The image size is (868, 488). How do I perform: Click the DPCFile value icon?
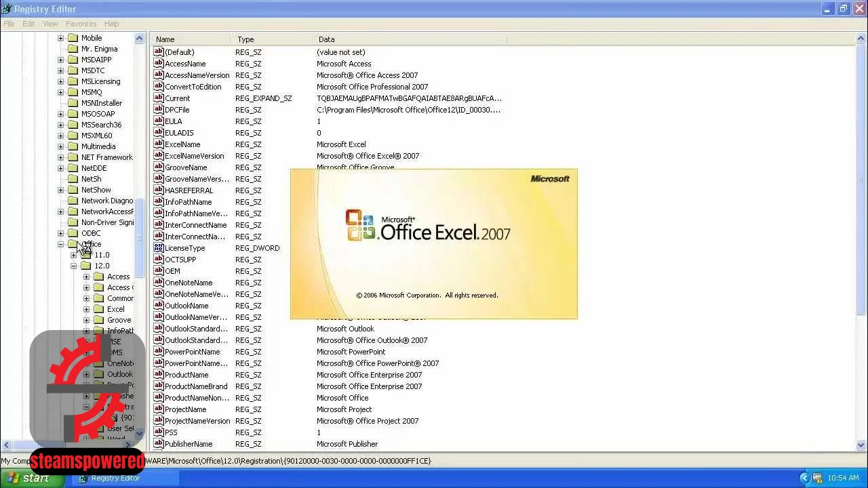point(159,109)
